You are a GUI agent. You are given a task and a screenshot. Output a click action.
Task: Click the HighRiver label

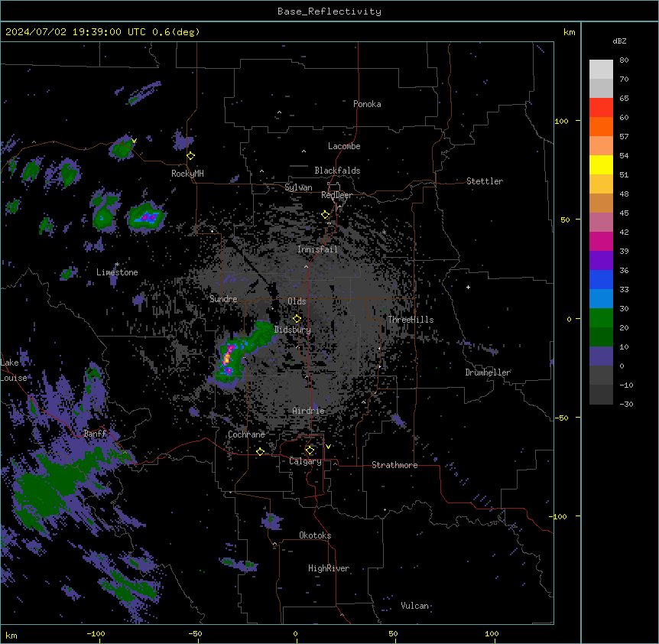click(x=329, y=568)
